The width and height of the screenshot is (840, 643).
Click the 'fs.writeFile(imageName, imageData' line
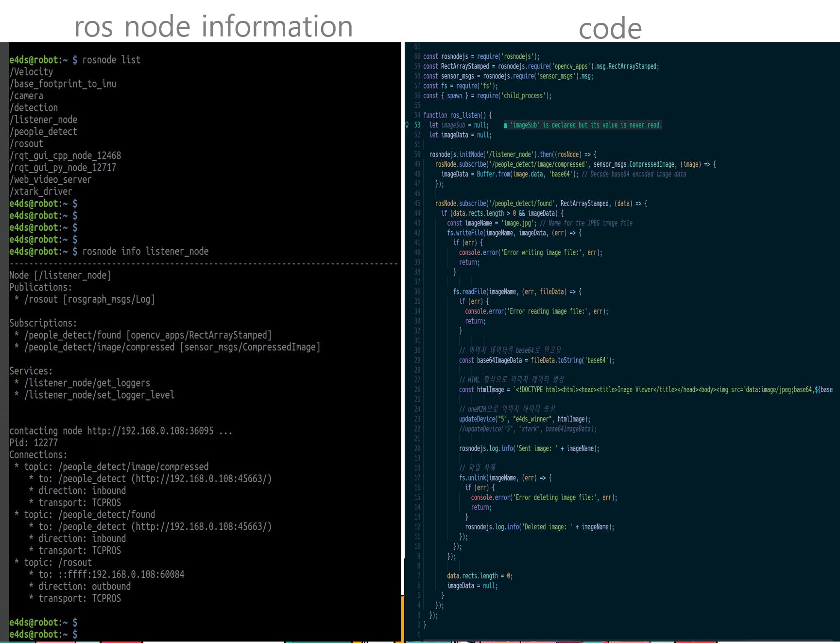click(514, 233)
